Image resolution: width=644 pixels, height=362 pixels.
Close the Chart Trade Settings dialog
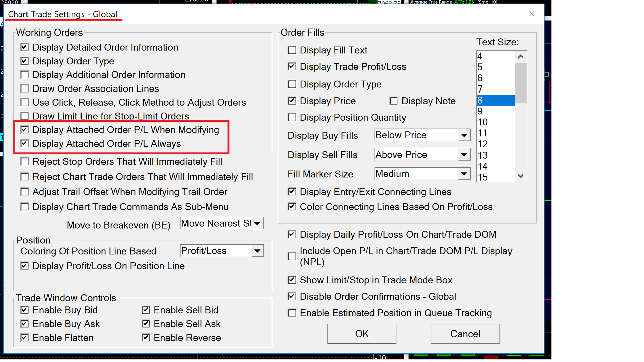click(532, 14)
